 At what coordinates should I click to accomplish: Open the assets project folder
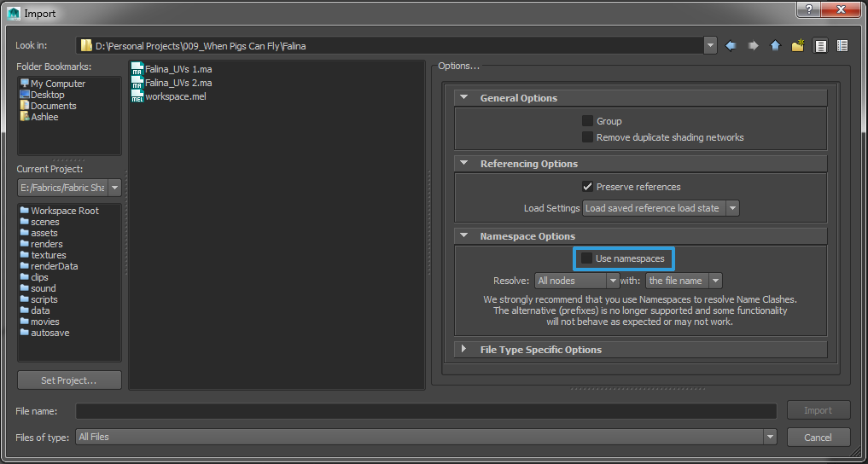38,233
